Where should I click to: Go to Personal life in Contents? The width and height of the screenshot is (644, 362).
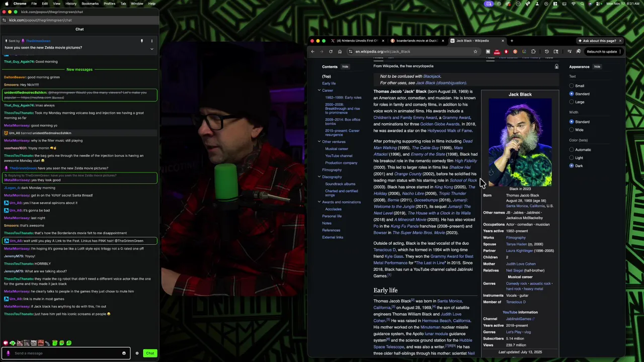tap(332, 216)
